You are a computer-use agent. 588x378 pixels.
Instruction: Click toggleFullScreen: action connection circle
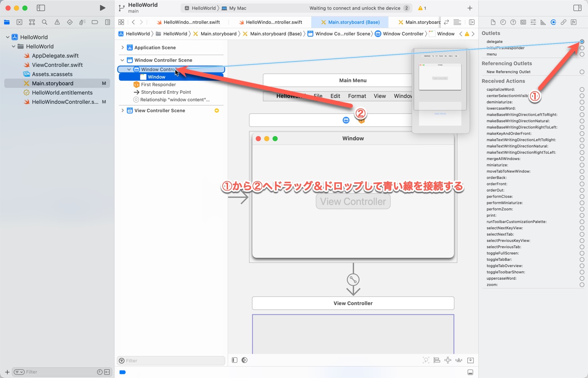[582, 253]
